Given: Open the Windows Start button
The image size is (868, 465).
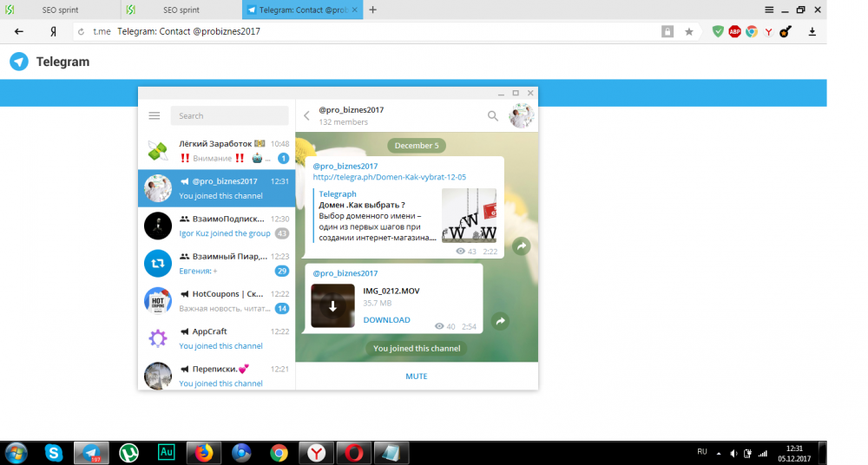Looking at the screenshot, I should point(16,453).
